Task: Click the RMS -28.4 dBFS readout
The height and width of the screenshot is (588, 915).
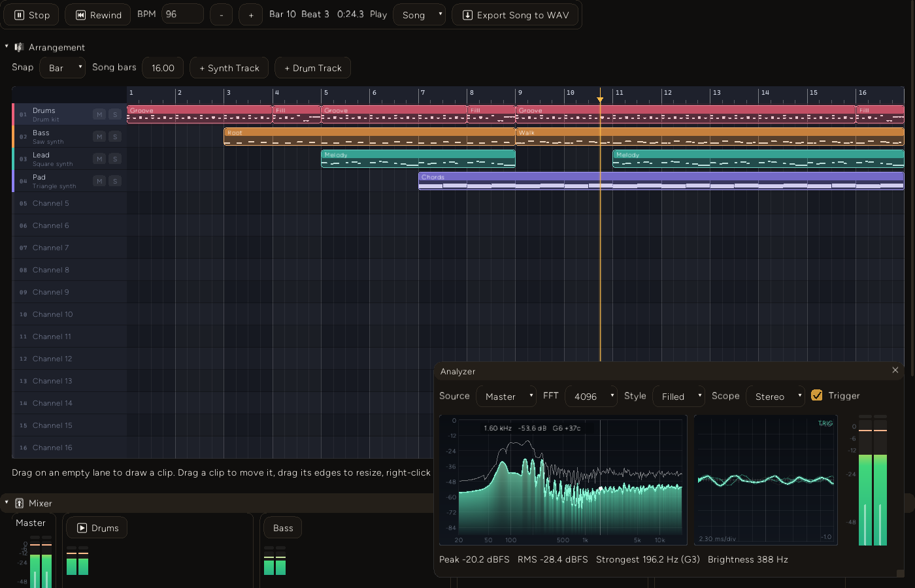Action: 552,559
